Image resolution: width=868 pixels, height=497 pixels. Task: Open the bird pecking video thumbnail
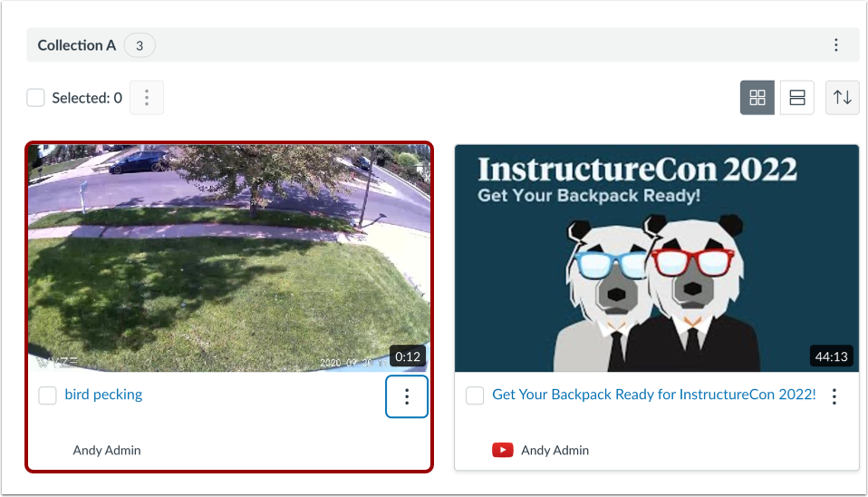click(229, 258)
